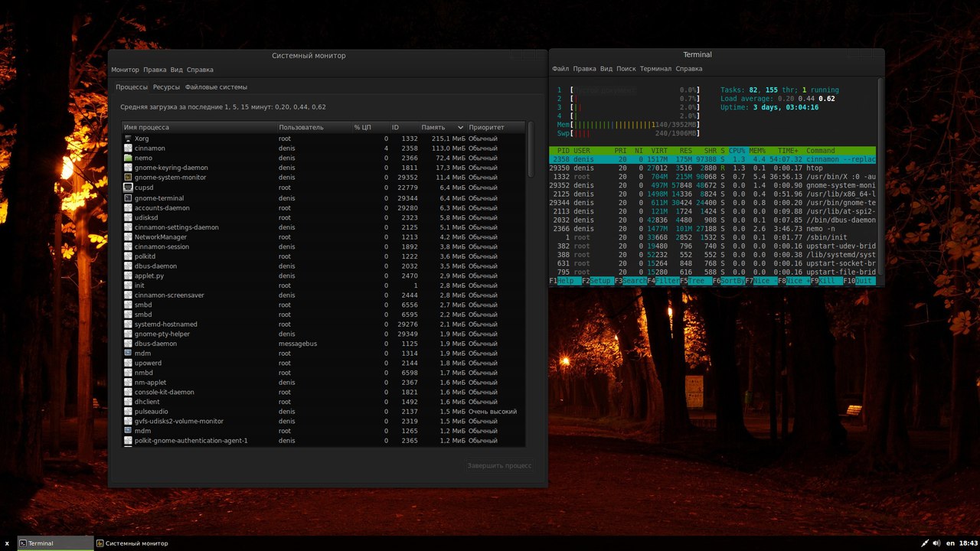This screenshot has height=551, width=980.
Task: Click F9 Kill in htop footer
Action: click(x=827, y=281)
